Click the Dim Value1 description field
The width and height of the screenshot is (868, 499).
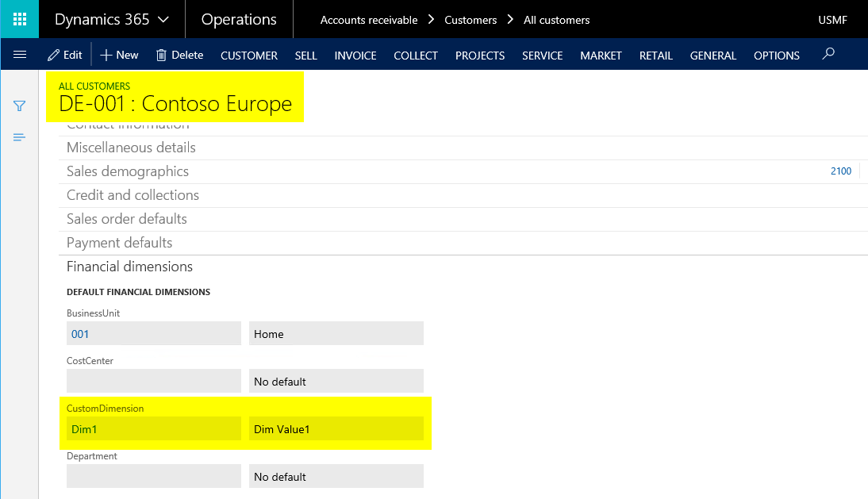tap(336, 428)
